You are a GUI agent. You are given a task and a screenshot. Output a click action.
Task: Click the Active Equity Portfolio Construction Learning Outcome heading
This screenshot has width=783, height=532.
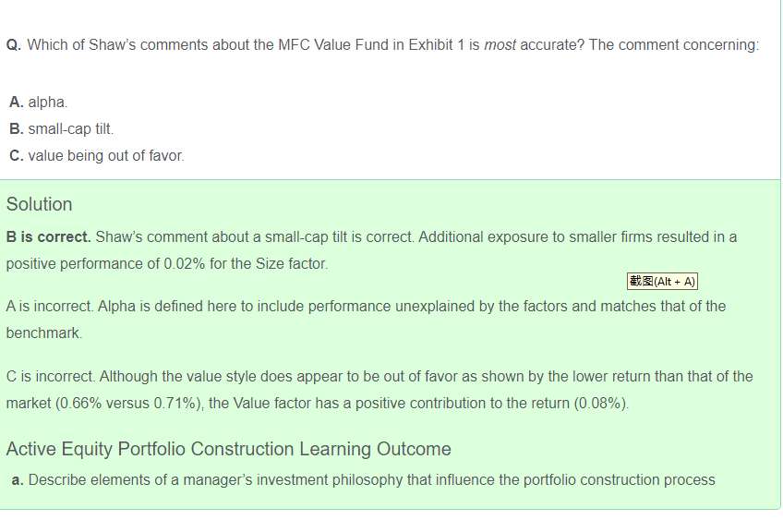[x=228, y=450]
